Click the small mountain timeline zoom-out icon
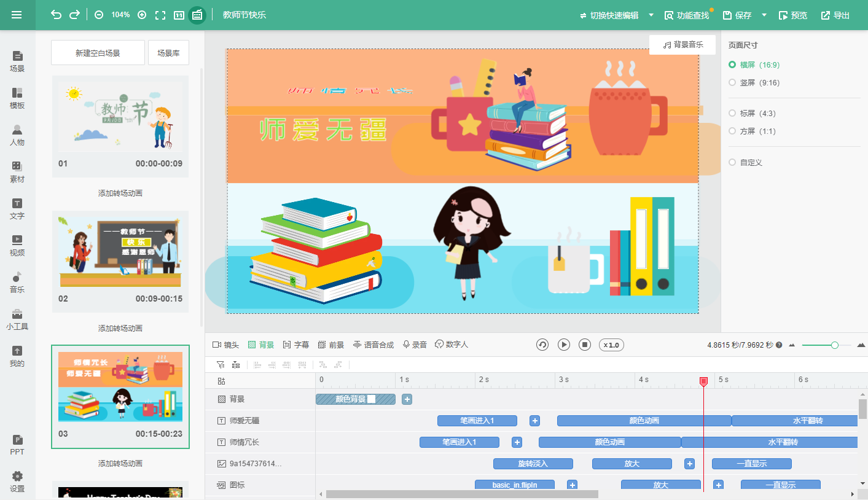 point(791,345)
